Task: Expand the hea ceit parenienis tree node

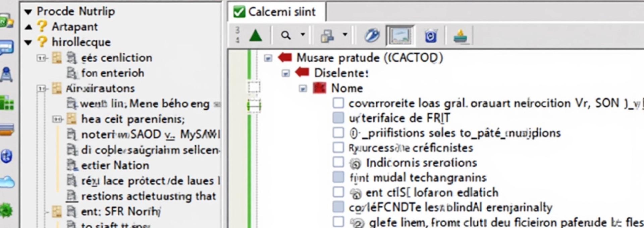Action: click(57, 119)
